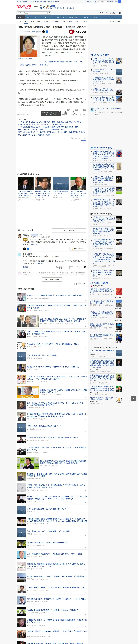Open settings gear icon in header
Viewport: 138px width, 644px height.
(120, 13)
